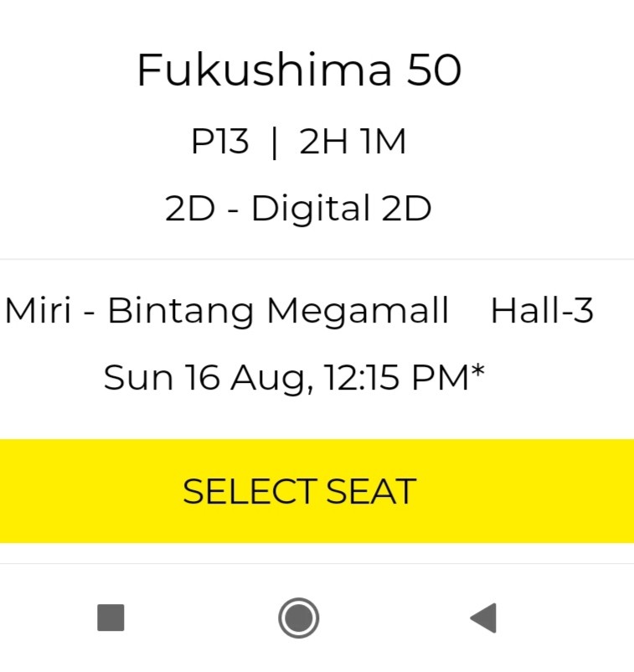Screen dimensions: 634x672
Task: Select the 2D - Digital 2D format line
Action: (298, 209)
